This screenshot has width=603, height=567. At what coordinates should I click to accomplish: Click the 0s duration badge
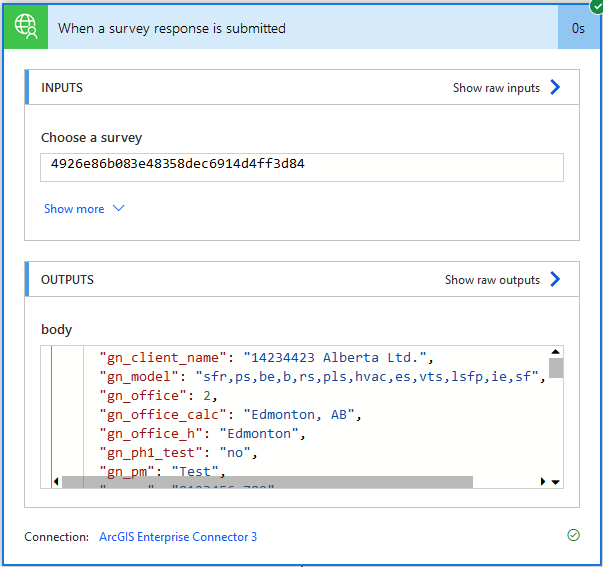578,28
